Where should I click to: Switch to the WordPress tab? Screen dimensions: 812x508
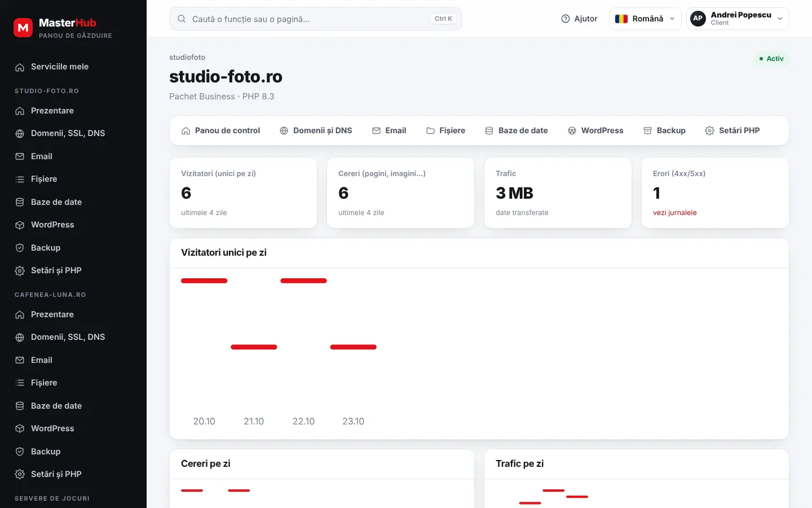(x=595, y=130)
